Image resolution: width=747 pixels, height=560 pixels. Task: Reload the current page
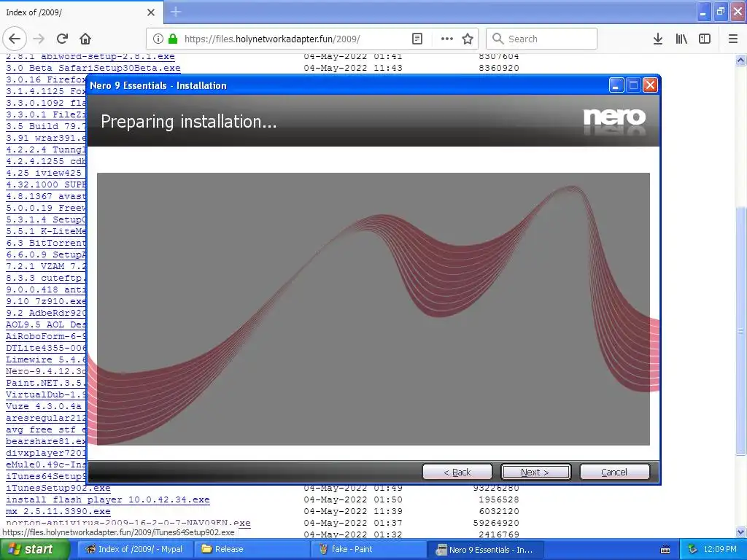62,39
